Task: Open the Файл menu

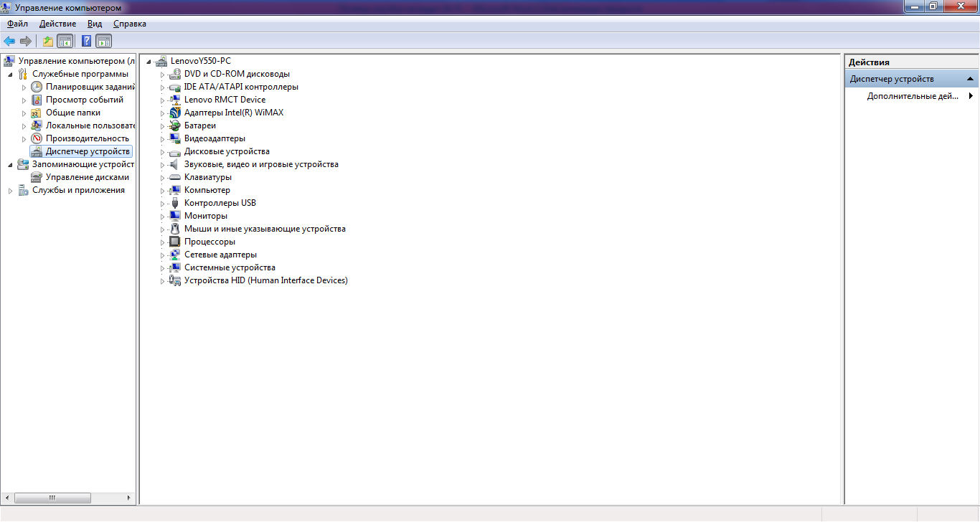Action: coord(17,24)
